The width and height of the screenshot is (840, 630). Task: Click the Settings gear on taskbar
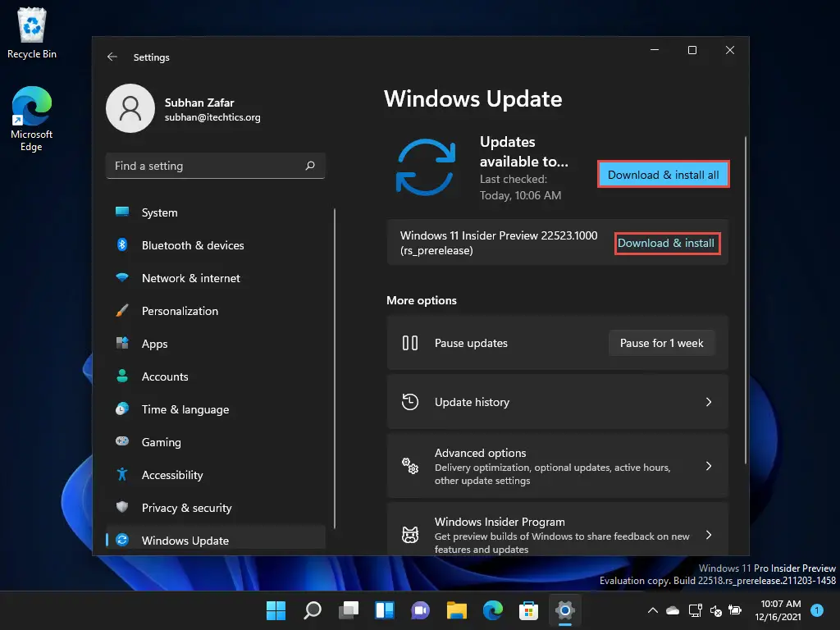tap(565, 610)
